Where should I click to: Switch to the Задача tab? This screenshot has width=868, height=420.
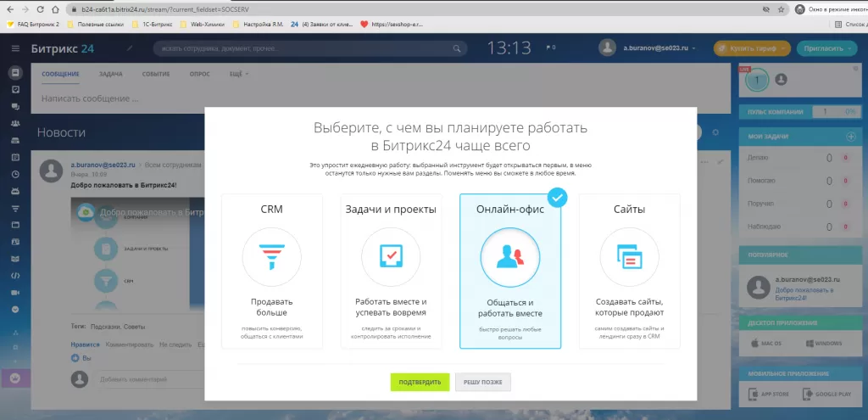click(110, 74)
